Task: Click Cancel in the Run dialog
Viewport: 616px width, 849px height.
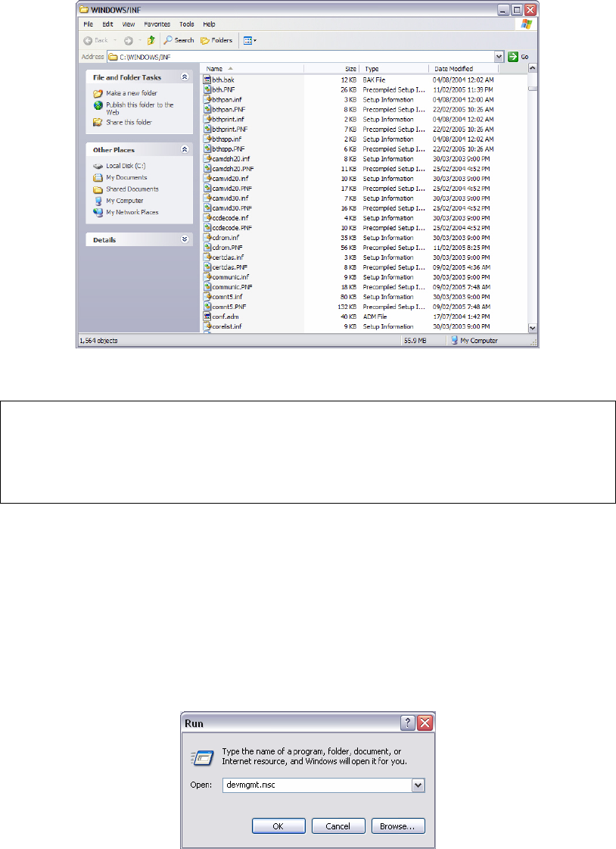Action: [x=338, y=826]
